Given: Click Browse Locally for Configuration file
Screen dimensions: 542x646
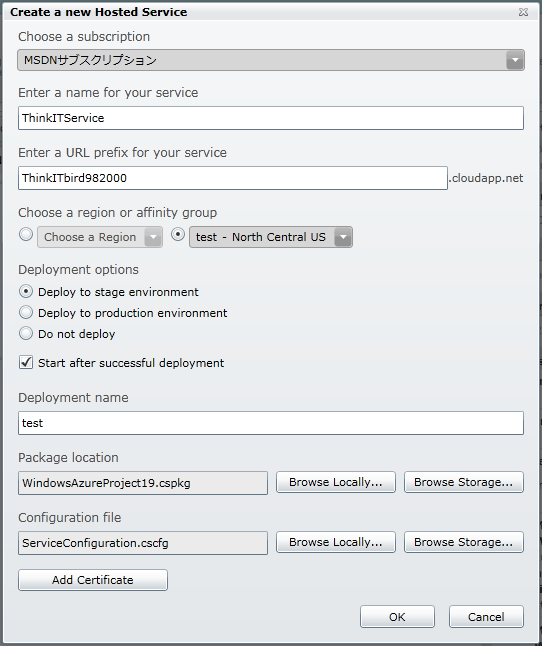Looking at the screenshot, I should point(336,542).
